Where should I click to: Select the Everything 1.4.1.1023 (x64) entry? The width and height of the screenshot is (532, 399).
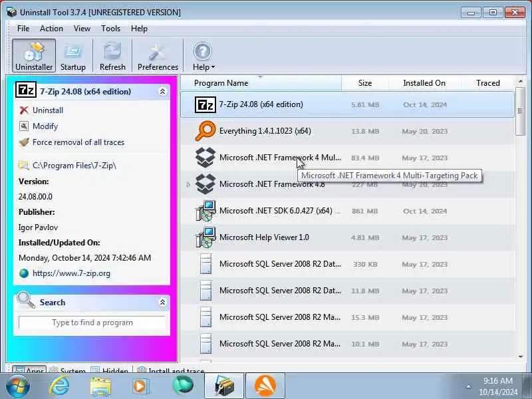[347, 131]
